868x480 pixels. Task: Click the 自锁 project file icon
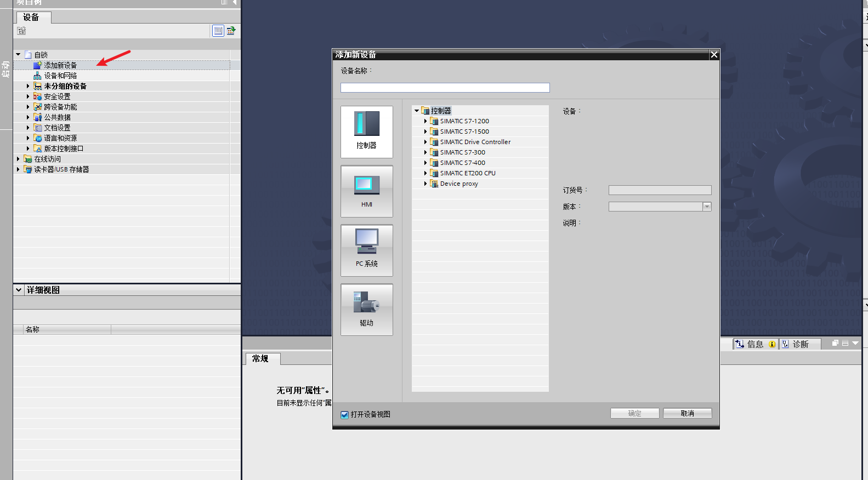coord(28,55)
